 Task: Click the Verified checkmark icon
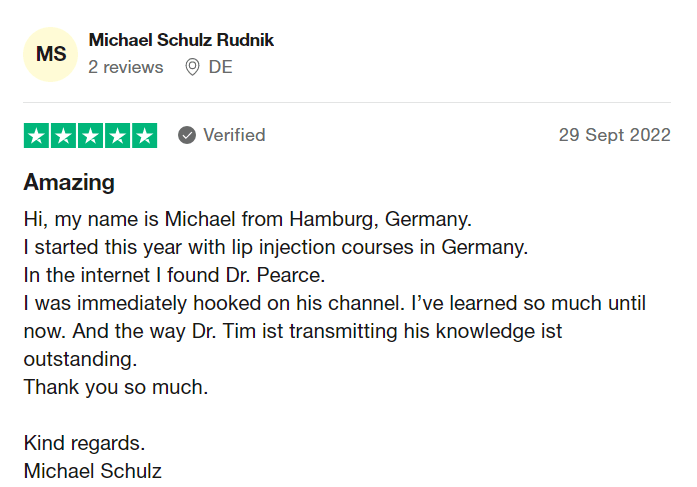187,135
